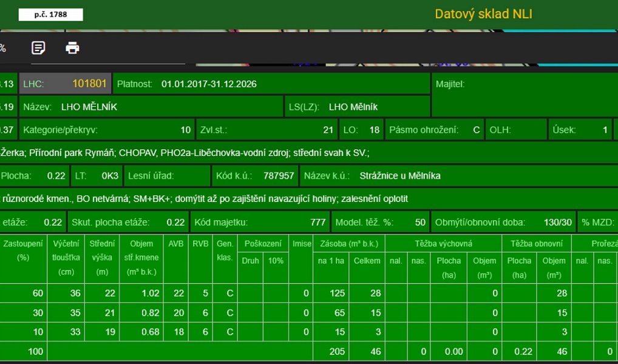Screen dimensions: 618x364
Task: Select the Střední výška column header
Action: tap(102, 258)
